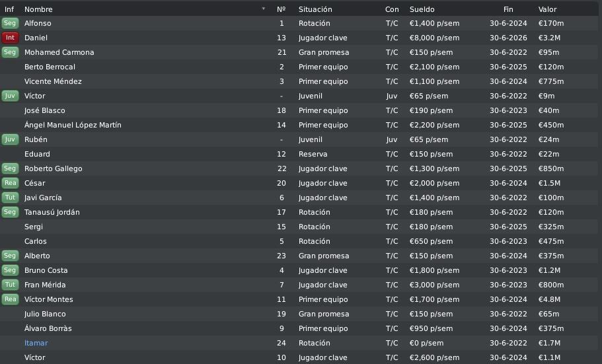Select the Mohamed Carmona row
The image size is (602, 364).
[x=299, y=52]
